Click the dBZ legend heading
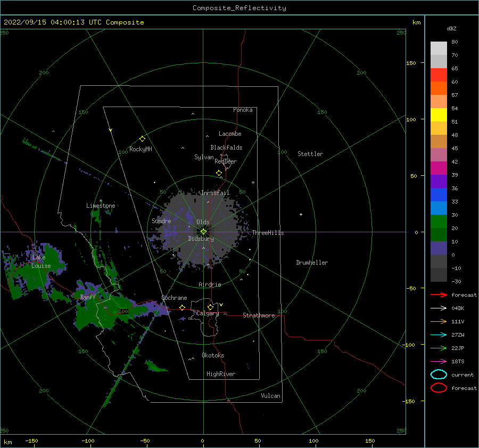The height and width of the screenshot is (448, 479). pyautogui.click(x=451, y=28)
